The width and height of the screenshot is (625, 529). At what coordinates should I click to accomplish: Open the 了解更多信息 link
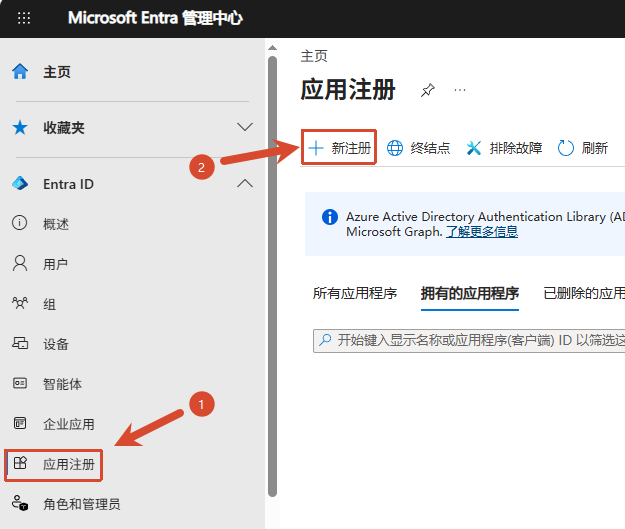[482, 231]
